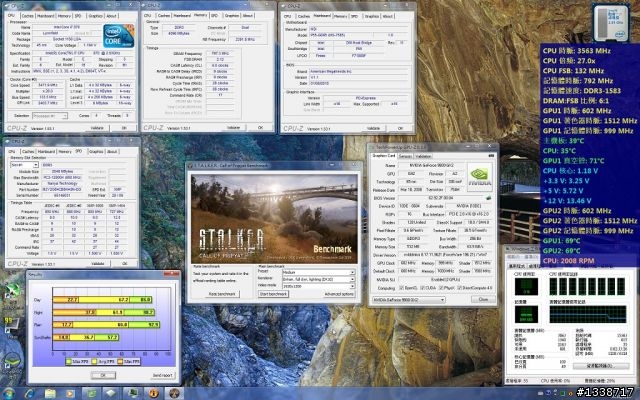Click the Intel CPU desktop gadget
Screen dimensions: 640x400
coord(611,23)
